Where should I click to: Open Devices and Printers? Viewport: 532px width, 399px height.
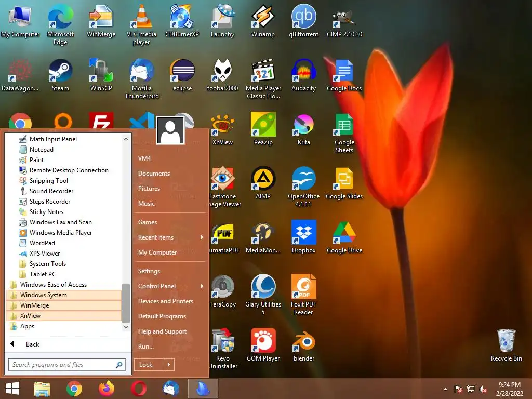(166, 301)
